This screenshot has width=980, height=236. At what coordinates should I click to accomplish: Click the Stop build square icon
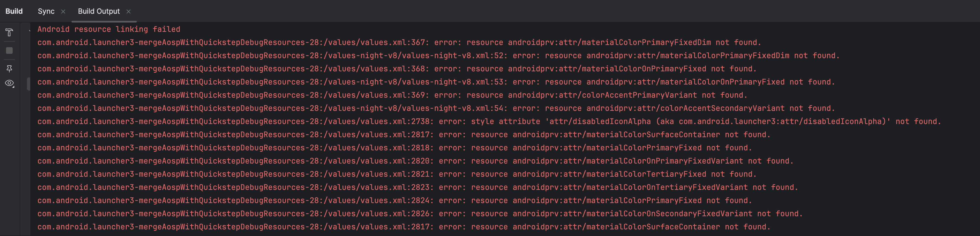10,50
